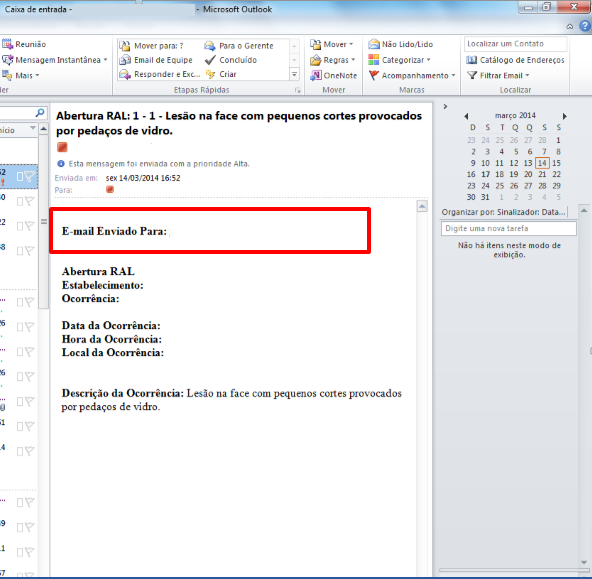Open Catálogo de Endereços
The image size is (592, 579).
(515, 60)
